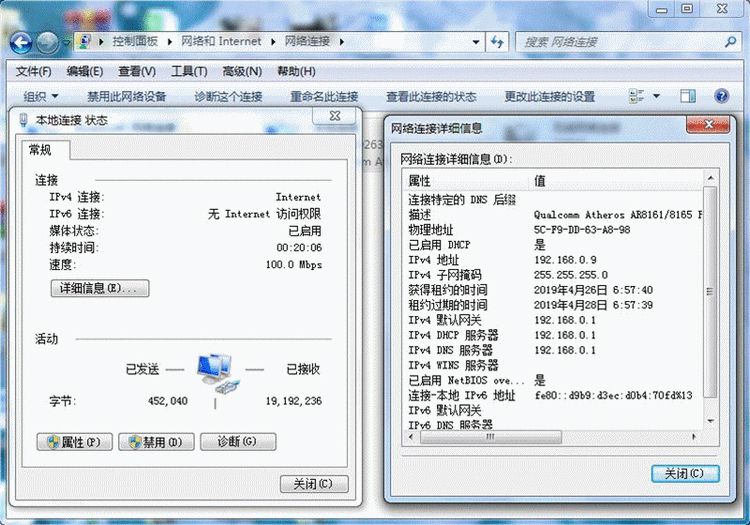This screenshot has height=525, width=750.
Task: Click the vertical scrollbar thumb in details
Action: pos(711,292)
